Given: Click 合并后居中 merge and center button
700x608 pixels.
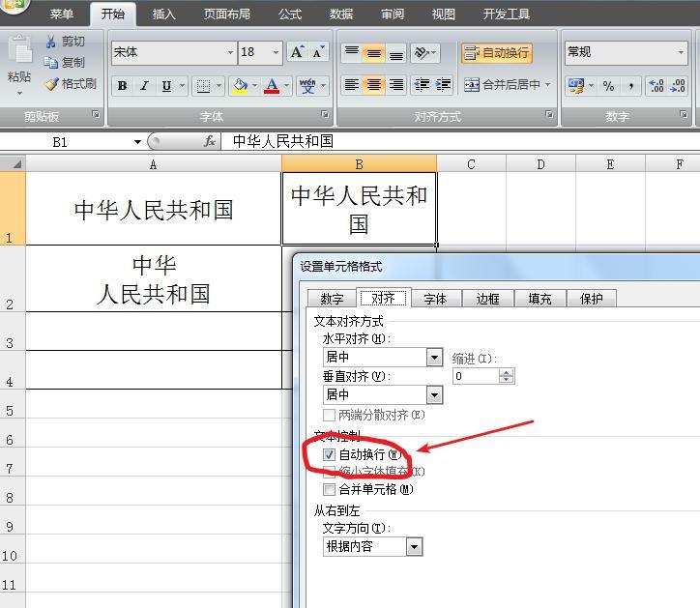Looking at the screenshot, I should (502, 84).
